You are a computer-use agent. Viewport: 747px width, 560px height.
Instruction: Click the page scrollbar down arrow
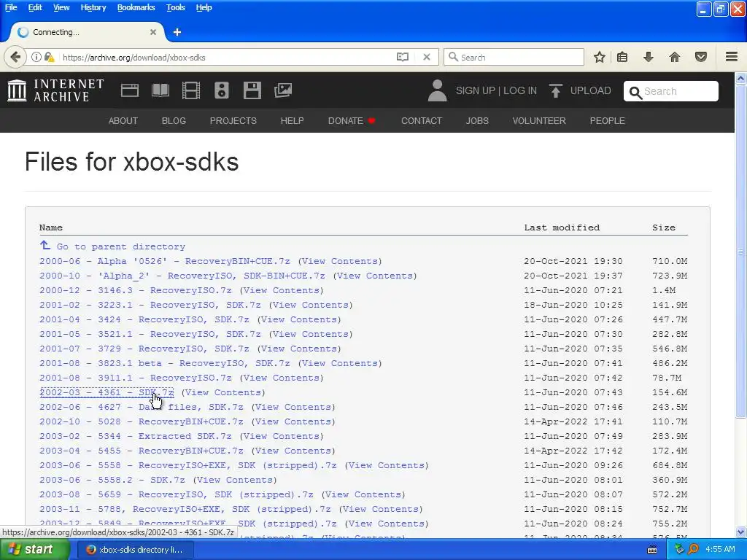740,532
